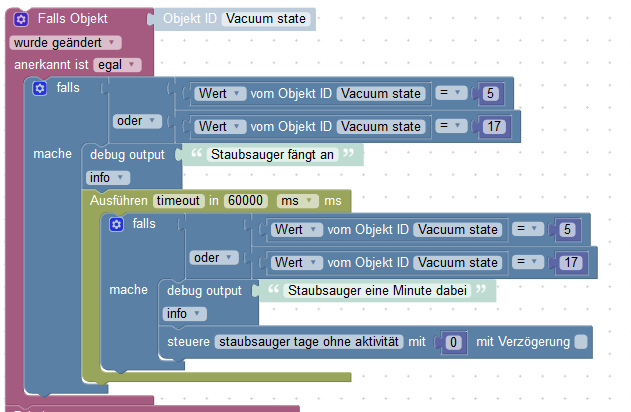Select first debug output block label

click(x=127, y=154)
